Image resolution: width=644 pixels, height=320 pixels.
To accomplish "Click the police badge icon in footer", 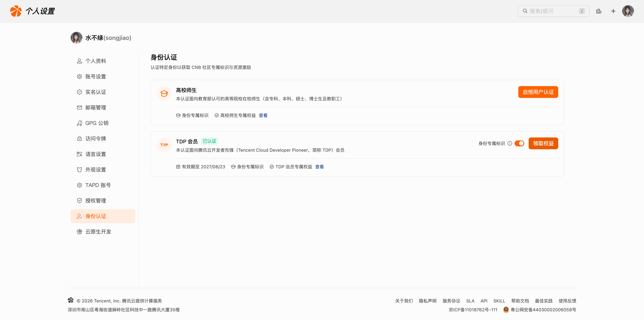I will coord(506,309).
